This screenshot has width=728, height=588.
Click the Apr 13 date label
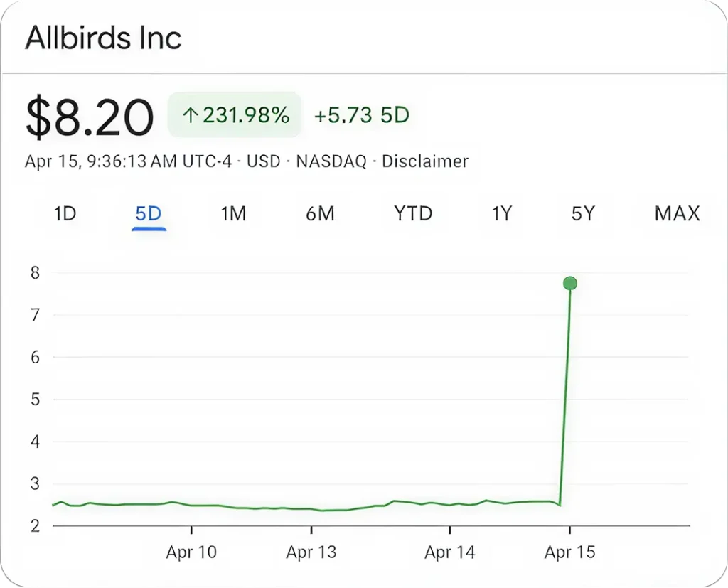click(311, 552)
